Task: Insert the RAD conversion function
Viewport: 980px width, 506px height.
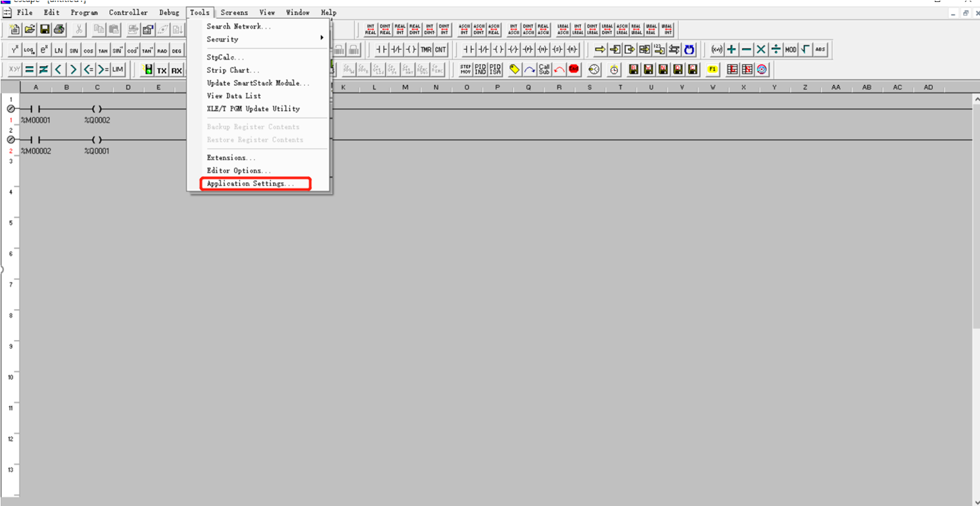Action: 162,50
